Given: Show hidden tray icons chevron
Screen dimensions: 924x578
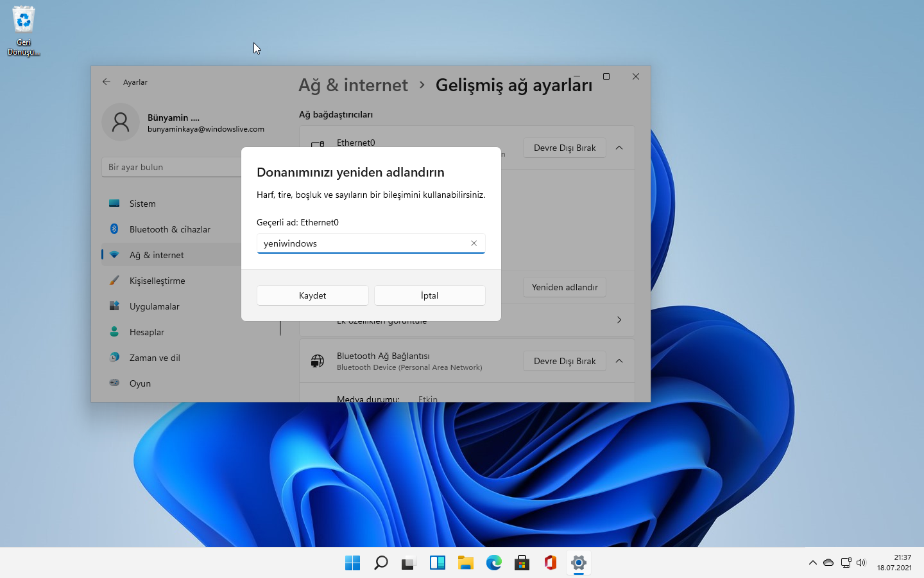Looking at the screenshot, I should (813, 563).
